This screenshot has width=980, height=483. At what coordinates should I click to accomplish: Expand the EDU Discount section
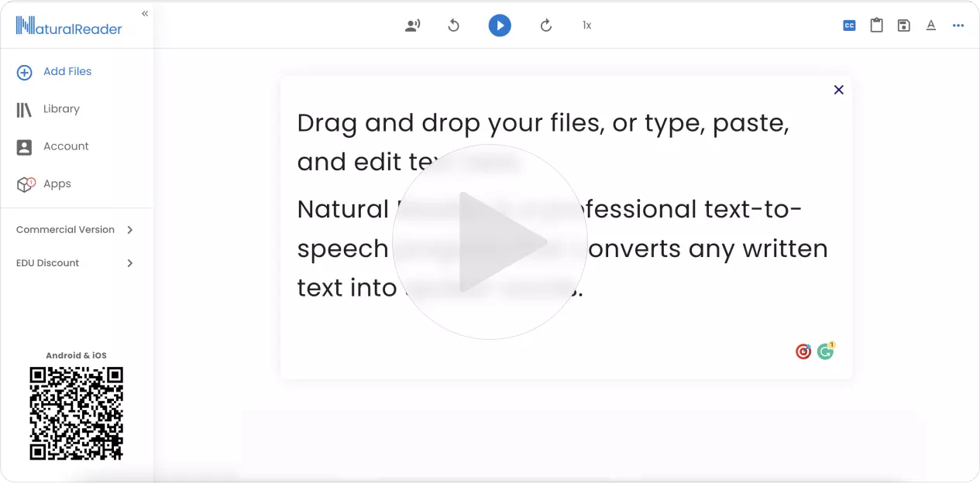point(75,262)
